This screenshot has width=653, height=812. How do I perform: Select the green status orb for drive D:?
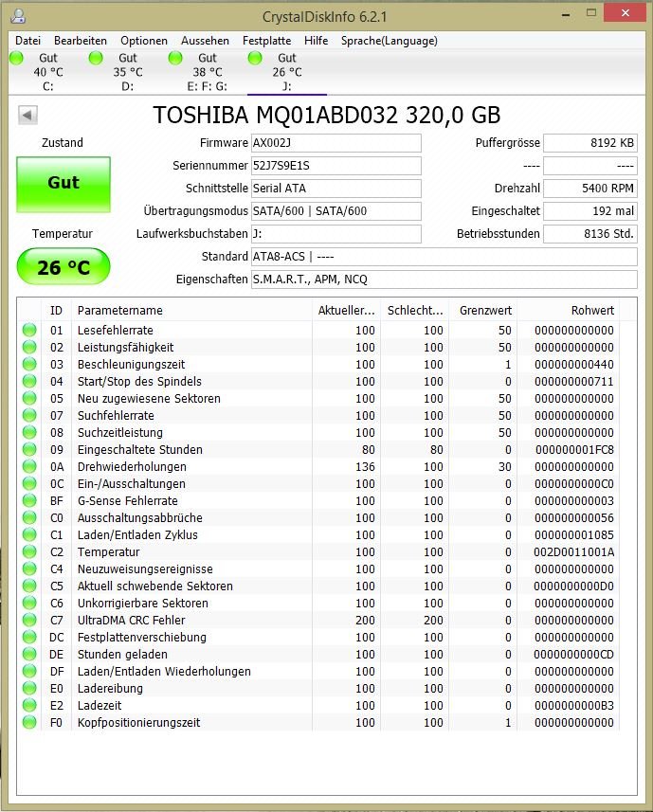pyautogui.click(x=97, y=58)
